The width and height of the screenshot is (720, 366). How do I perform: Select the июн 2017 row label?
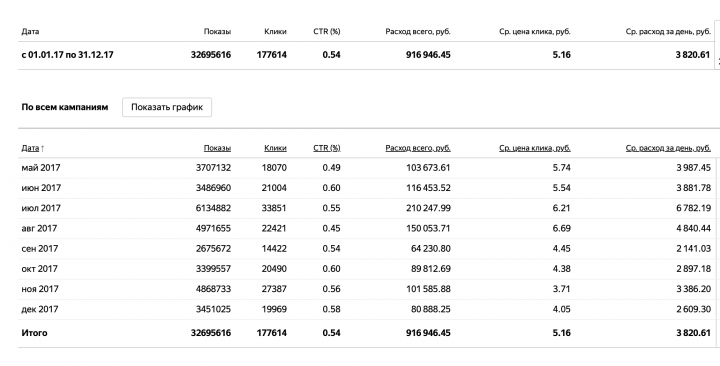[41, 188]
